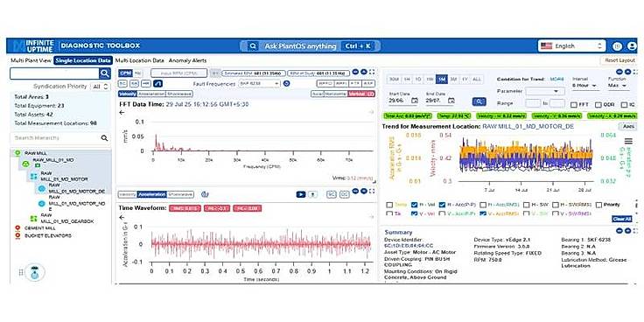Image resolution: width=644 pixels, height=322 pixels.
Task: Click the play button in Time Waveform toolbar
Action: (x=301, y=194)
